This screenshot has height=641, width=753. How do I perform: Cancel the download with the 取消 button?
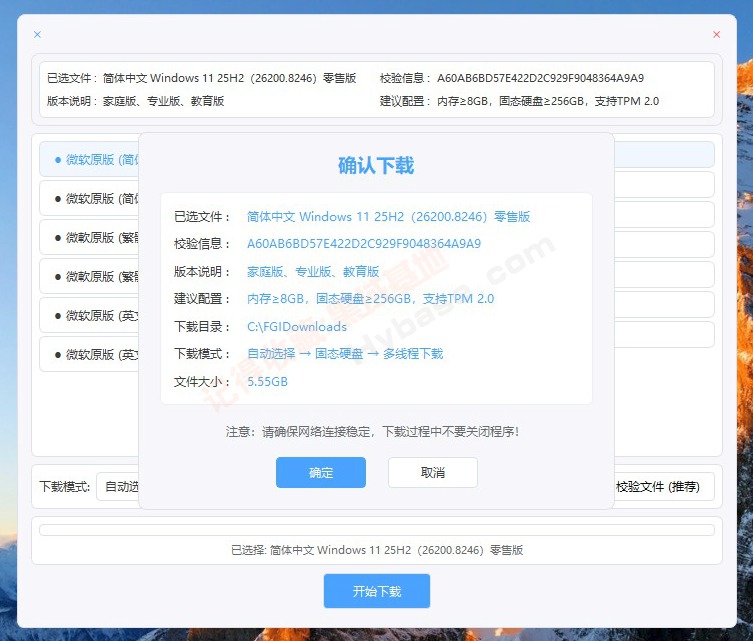click(433, 472)
